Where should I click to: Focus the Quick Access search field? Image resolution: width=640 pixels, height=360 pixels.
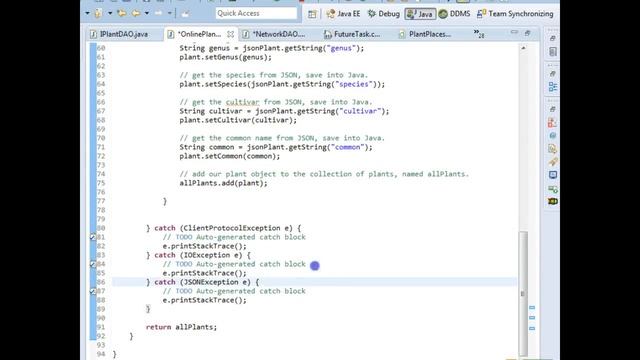tap(256, 13)
